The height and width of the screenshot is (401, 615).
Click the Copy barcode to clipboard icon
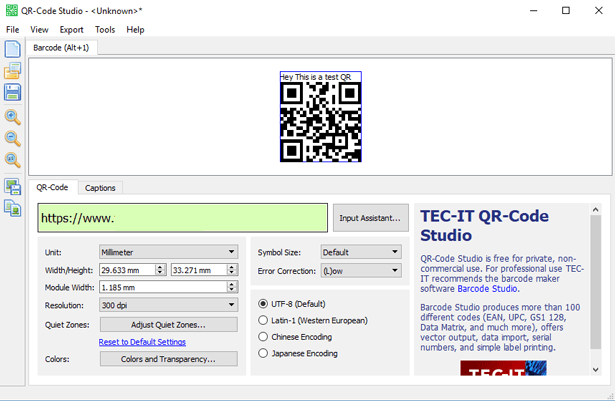click(12, 208)
